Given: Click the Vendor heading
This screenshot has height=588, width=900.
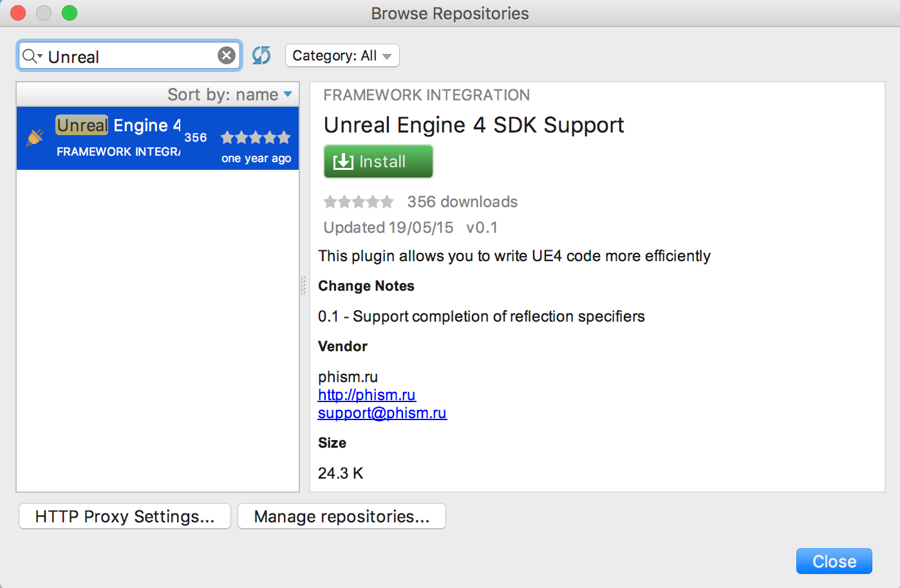Looking at the screenshot, I should coord(342,346).
